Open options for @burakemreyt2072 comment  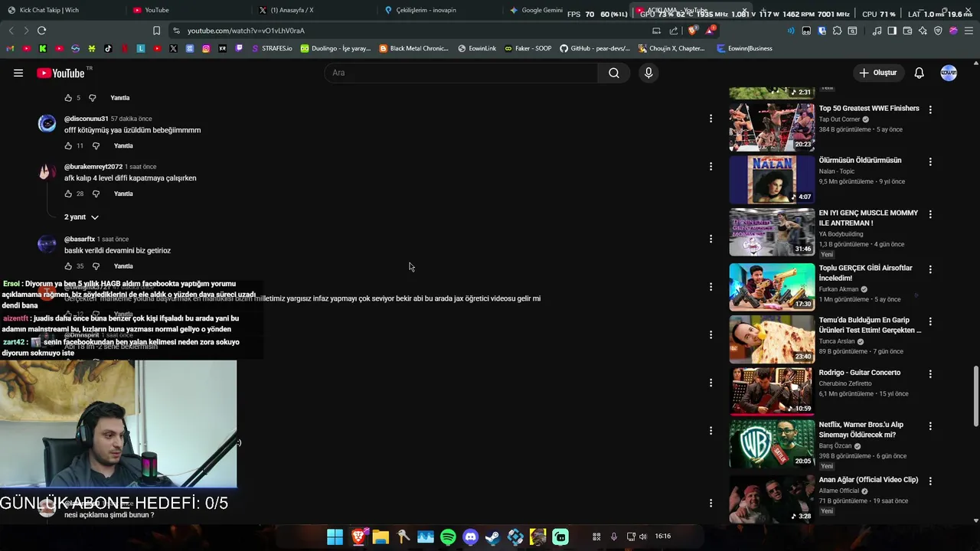[x=710, y=166]
